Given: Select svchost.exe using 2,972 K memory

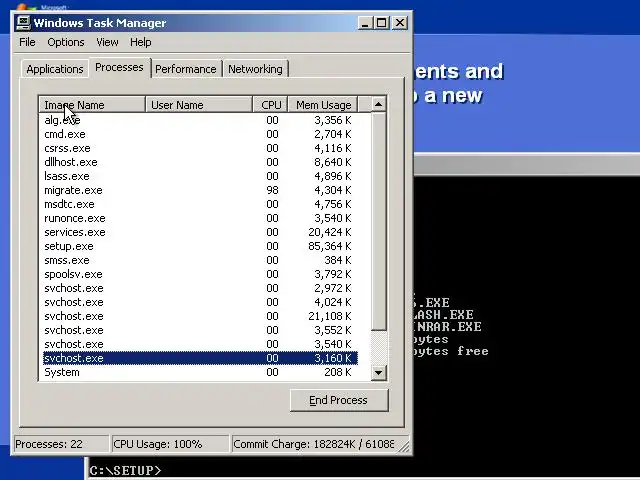Looking at the screenshot, I should click(200, 288).
